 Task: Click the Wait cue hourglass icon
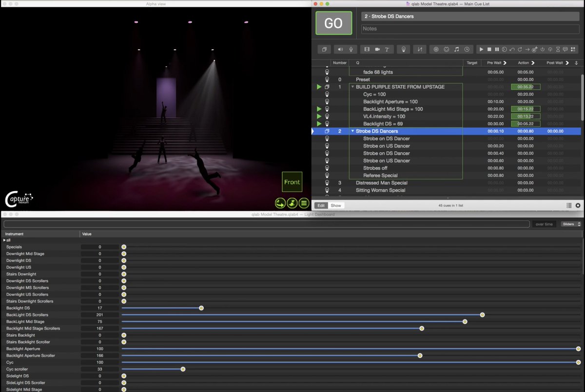click(558, 49)
